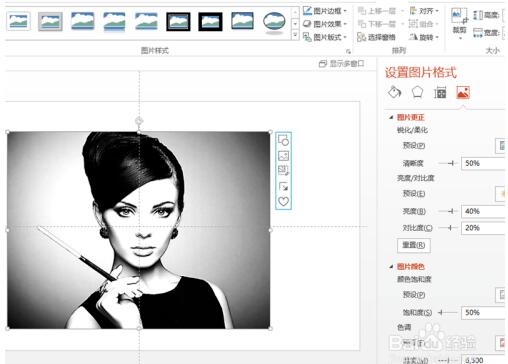Open the Effects pentagon tab

(417, 92)
